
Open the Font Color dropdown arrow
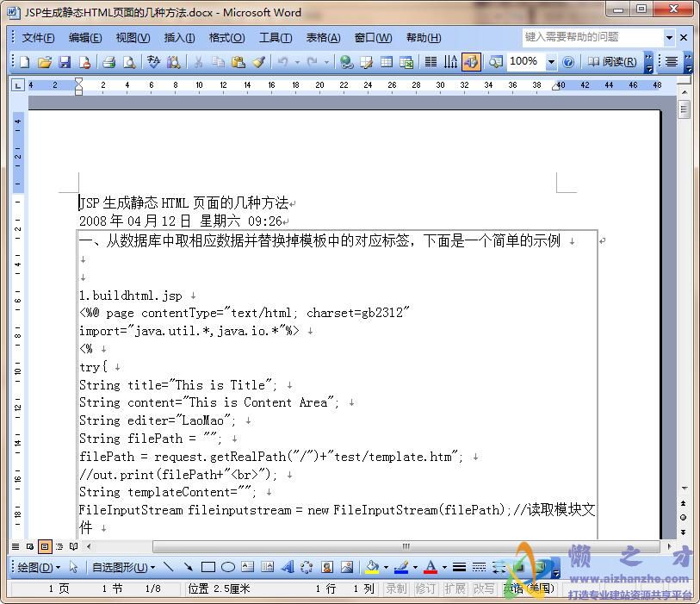444,567
